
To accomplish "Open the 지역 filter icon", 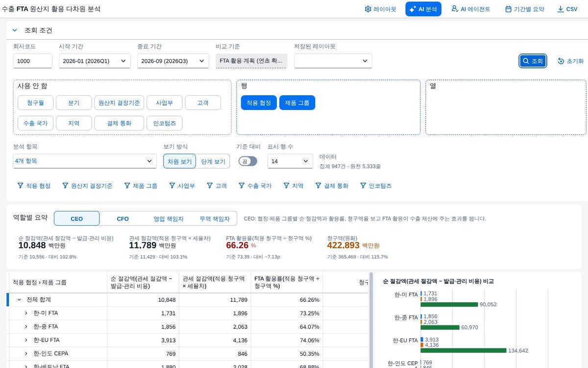I will (287, 186).
